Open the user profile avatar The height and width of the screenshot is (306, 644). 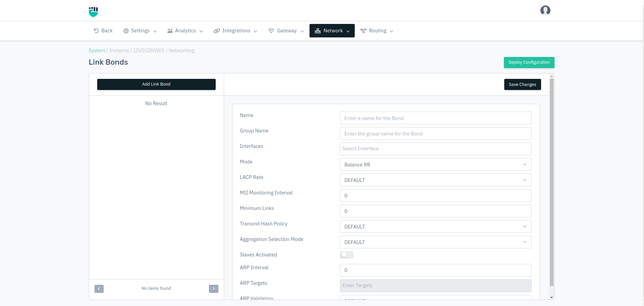[545, 10]
